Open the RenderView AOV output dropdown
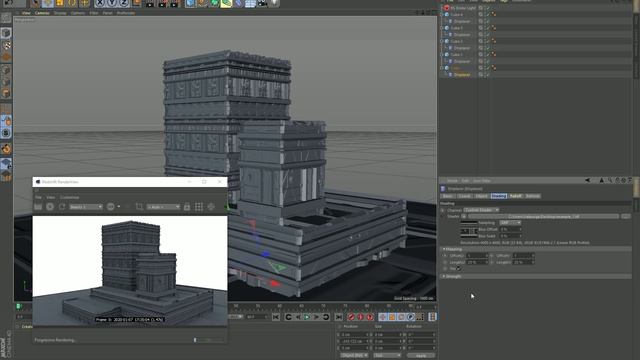 tap(86, 207)
